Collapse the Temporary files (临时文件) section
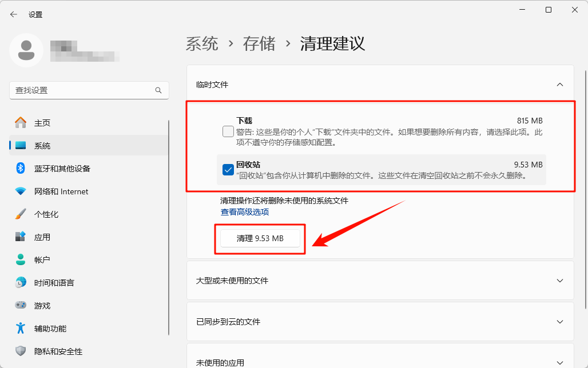 [559, 85]
